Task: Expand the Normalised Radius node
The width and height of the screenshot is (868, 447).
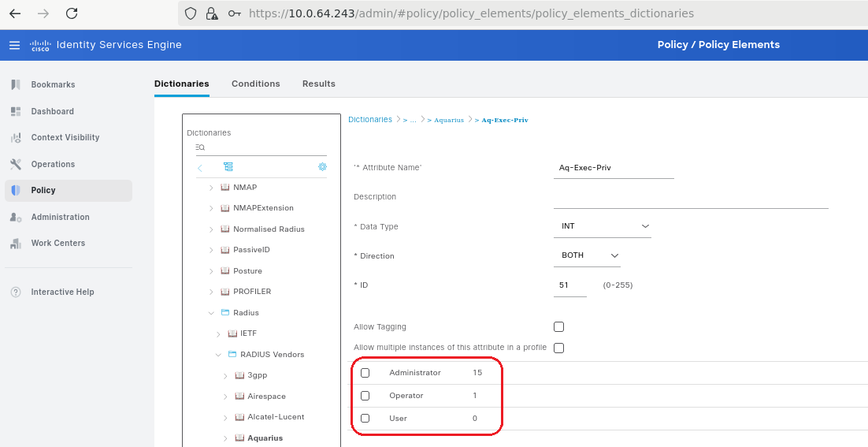Action: coord(211,229)
